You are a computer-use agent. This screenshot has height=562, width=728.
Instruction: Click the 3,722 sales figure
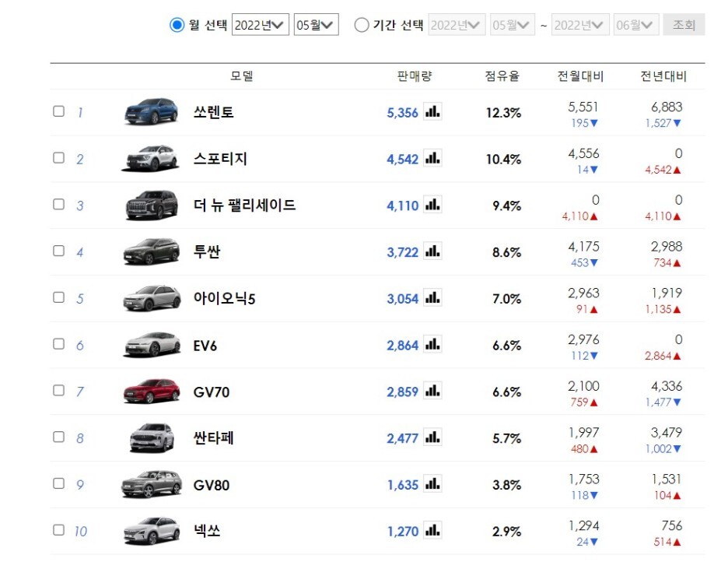403,252
